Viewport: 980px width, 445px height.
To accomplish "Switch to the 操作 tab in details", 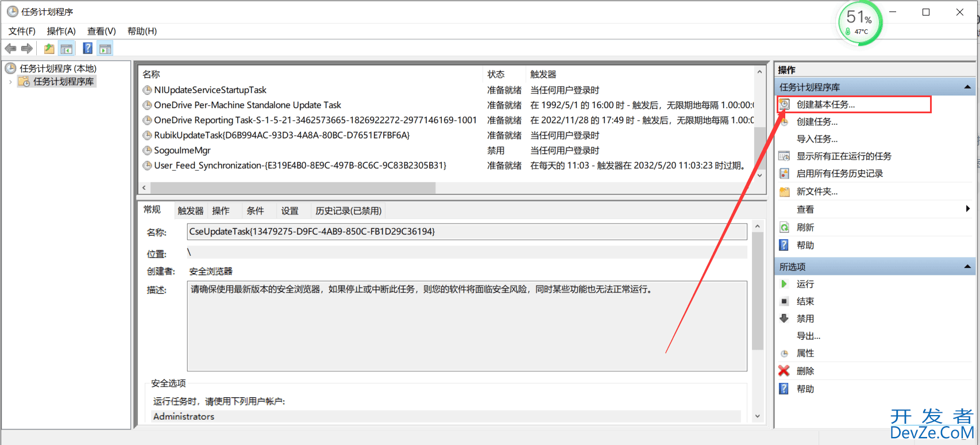I will pos(221,211).
